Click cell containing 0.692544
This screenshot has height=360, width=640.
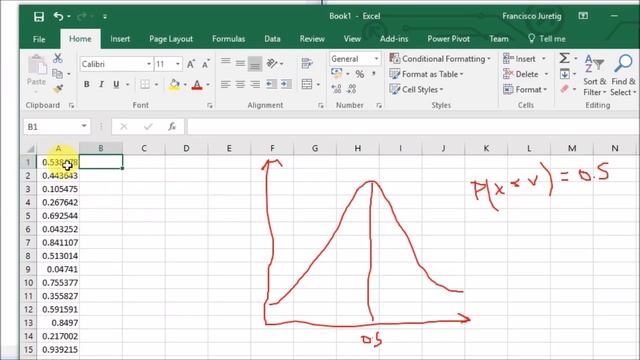pyautogui.click(x=58, y=216)
